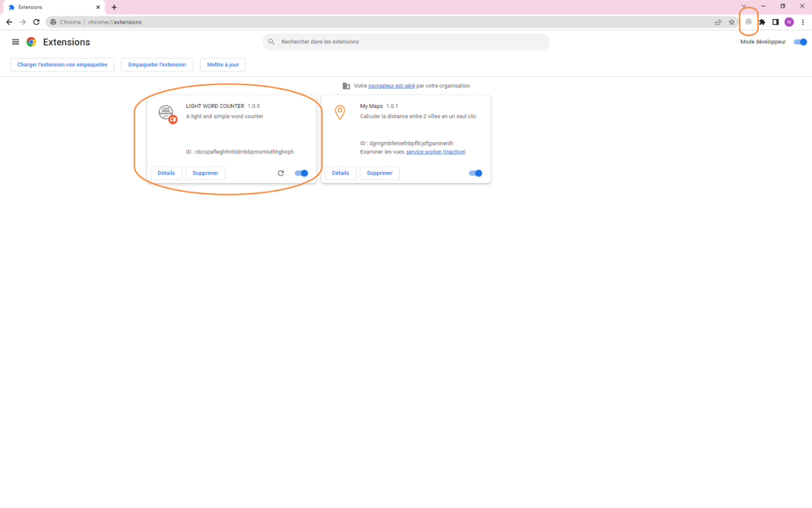Reload the LIGHT WORD COUNTER extension
The image size is (812, 508).
tap(281, 173)
